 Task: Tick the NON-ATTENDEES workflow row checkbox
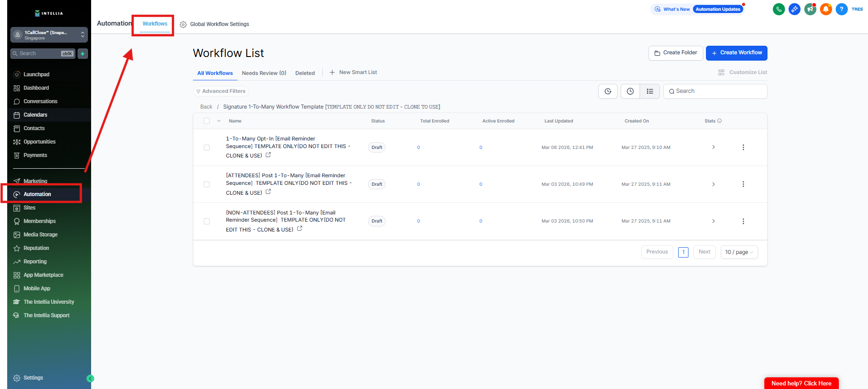tap(207, 221)
